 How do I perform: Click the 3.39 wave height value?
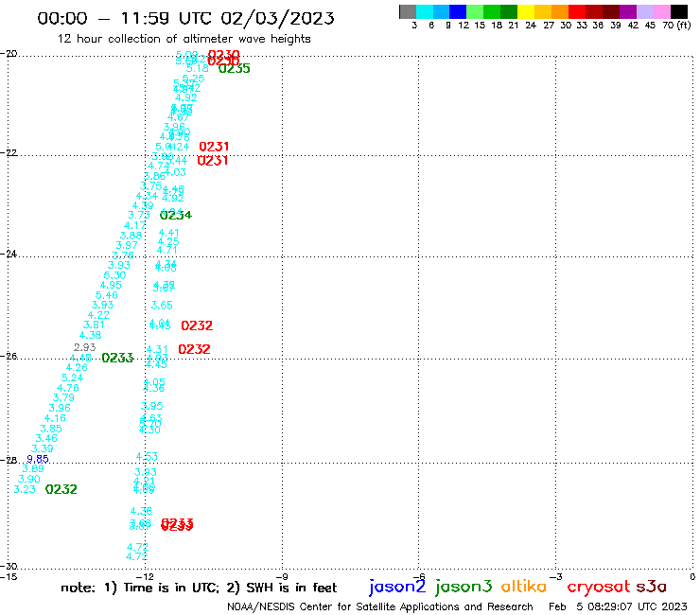point(42,448)
